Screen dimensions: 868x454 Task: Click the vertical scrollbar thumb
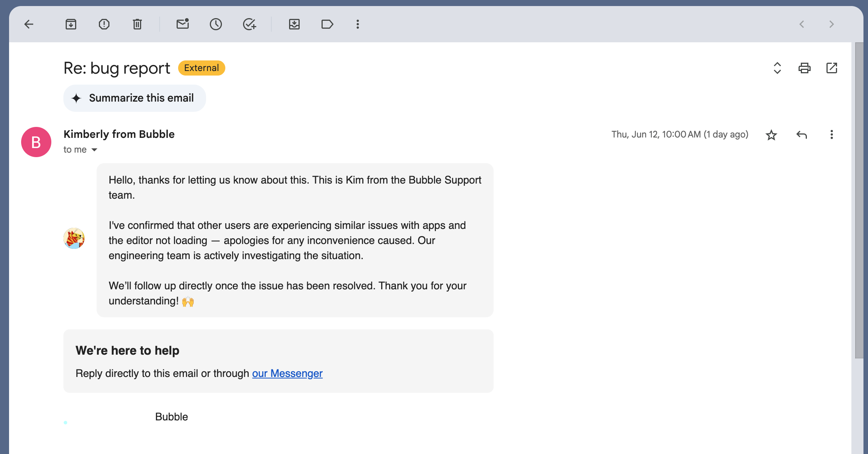pos(859,200)
